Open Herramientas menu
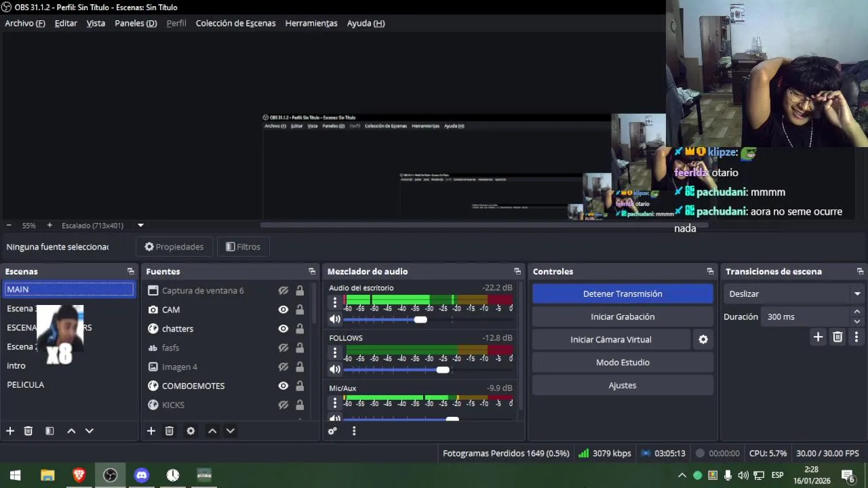This screenshot has height=488, width=868. pos(311,23)
